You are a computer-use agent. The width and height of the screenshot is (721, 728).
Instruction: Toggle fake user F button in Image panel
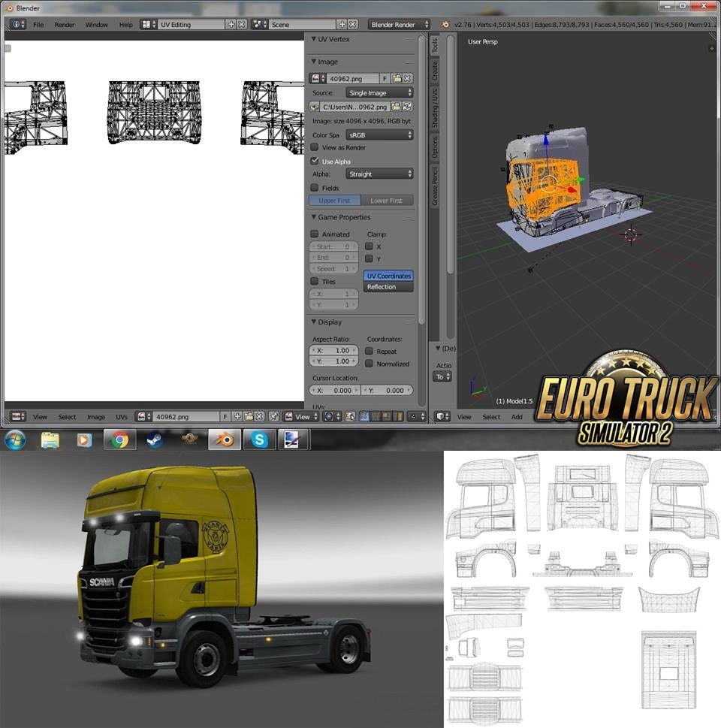pyautogui.click(x=385, y=78)
